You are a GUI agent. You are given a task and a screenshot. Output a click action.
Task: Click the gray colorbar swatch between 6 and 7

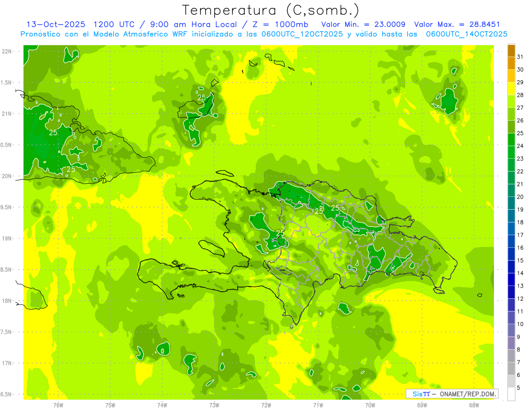[511, 369]
